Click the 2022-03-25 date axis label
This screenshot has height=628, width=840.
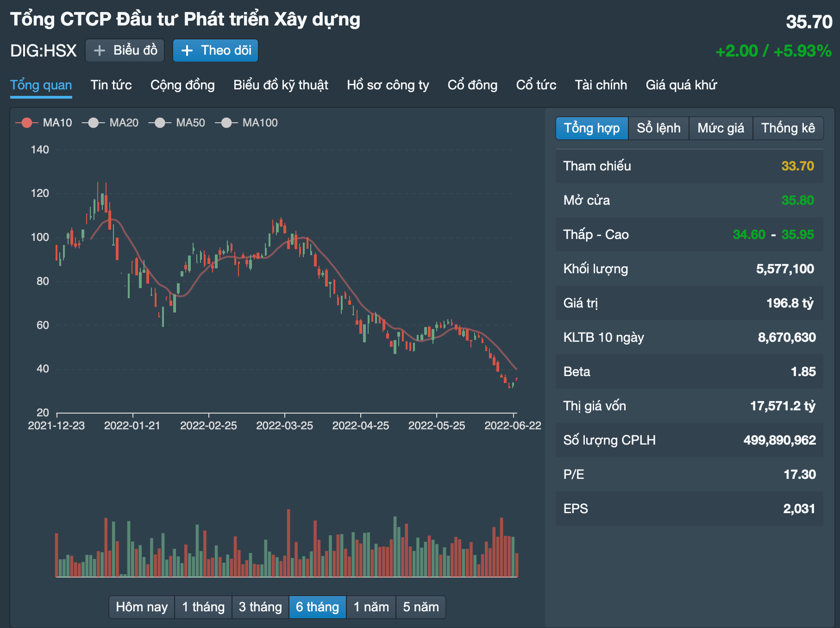285,426
